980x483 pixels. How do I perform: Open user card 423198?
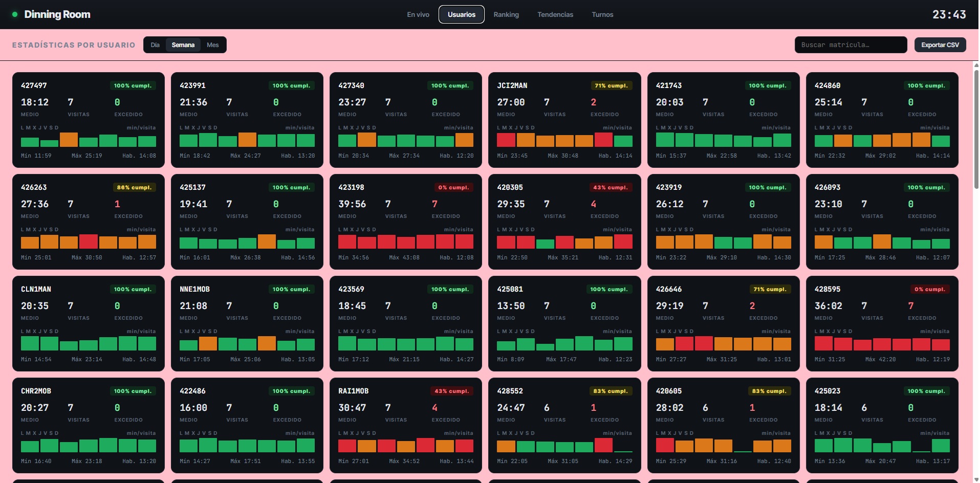coord(406,222)
